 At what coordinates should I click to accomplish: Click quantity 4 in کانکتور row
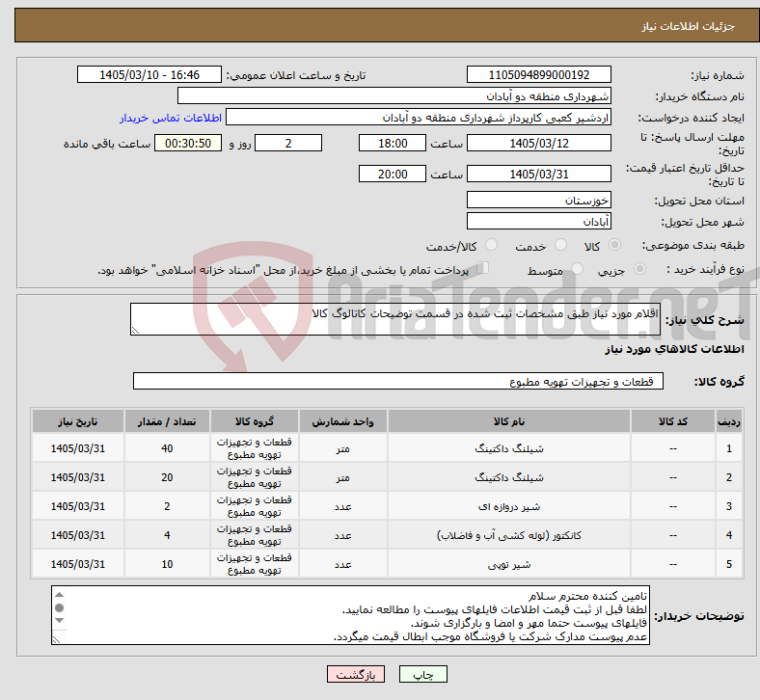click(x=167, y=535)
